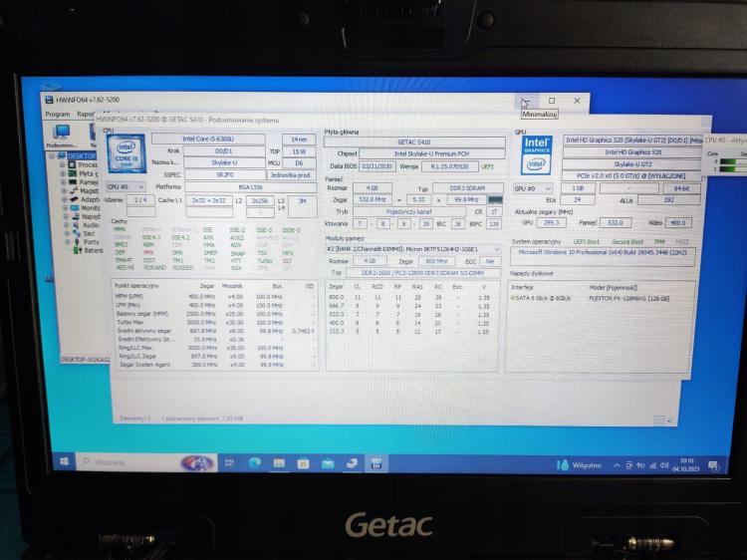This screenshot has width=747, height=560.
Task: Open the volume control in the tray
Action: [x=664, y=465]
